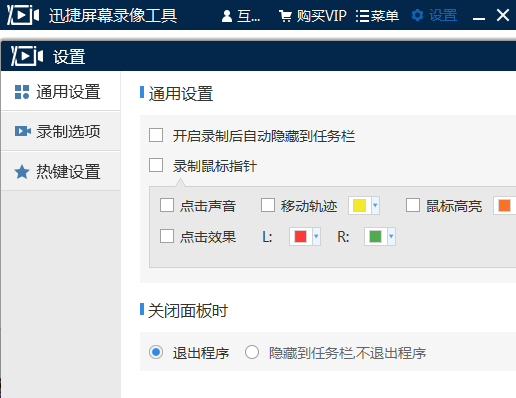Enable the 鼠标高亮 checkbox

coord(413,205)
